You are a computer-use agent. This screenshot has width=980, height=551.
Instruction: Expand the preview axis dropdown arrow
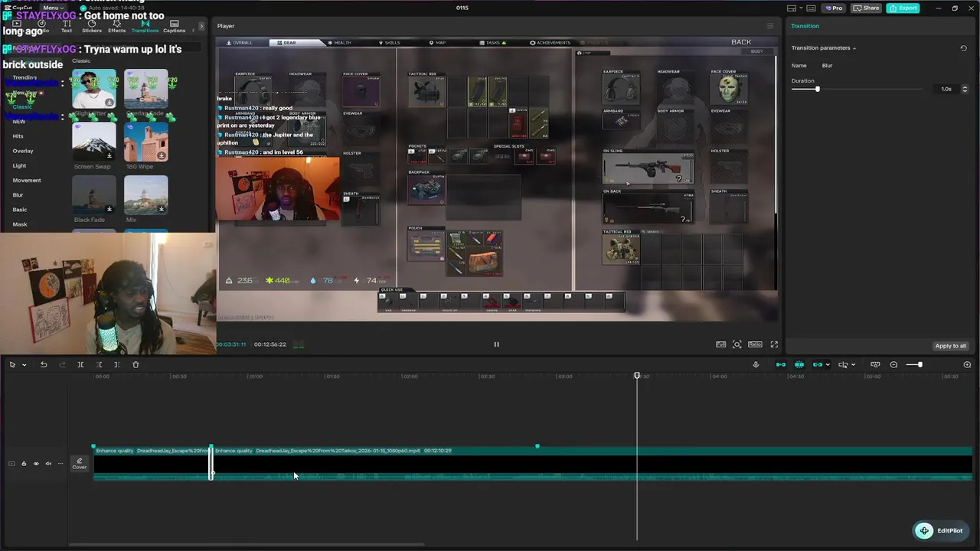coord(853,365)
